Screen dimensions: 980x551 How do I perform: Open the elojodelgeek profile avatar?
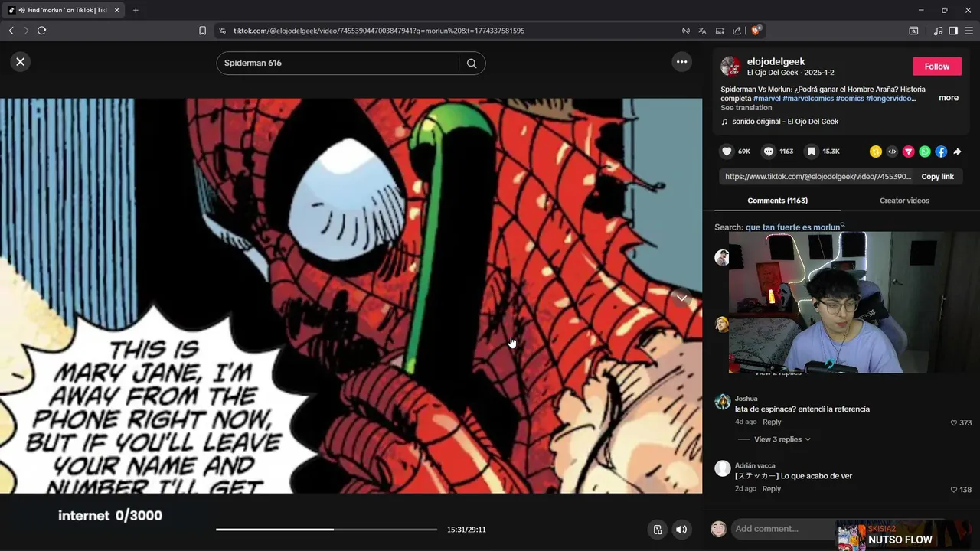[x=730, y=66]
